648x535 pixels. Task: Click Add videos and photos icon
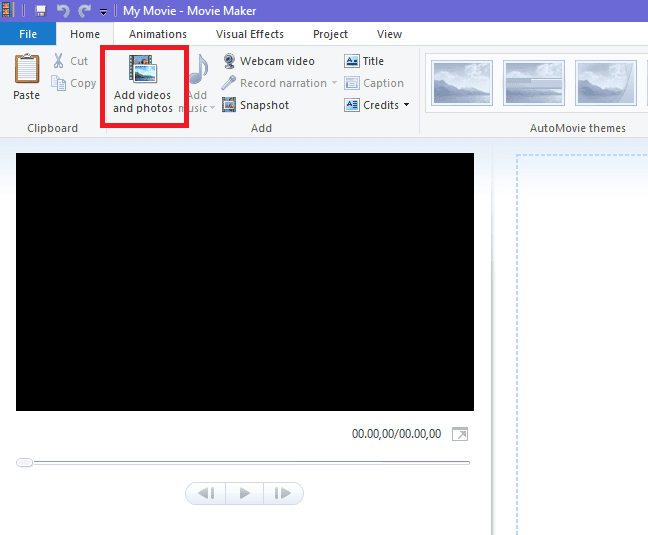[143, 69]
